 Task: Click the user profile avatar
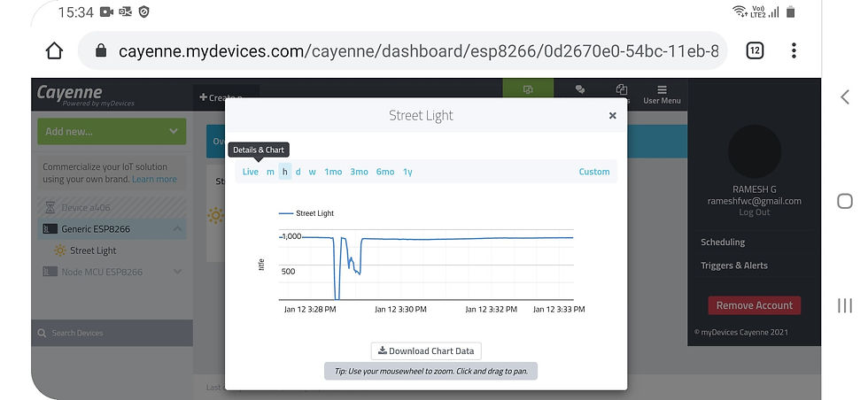coord(755,151)
